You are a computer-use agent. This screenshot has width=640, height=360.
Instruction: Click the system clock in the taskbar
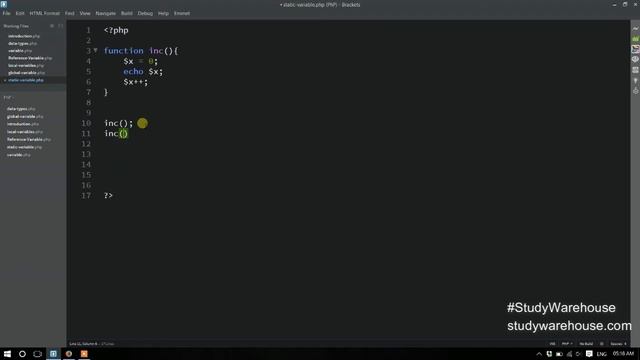coord(623,353)
